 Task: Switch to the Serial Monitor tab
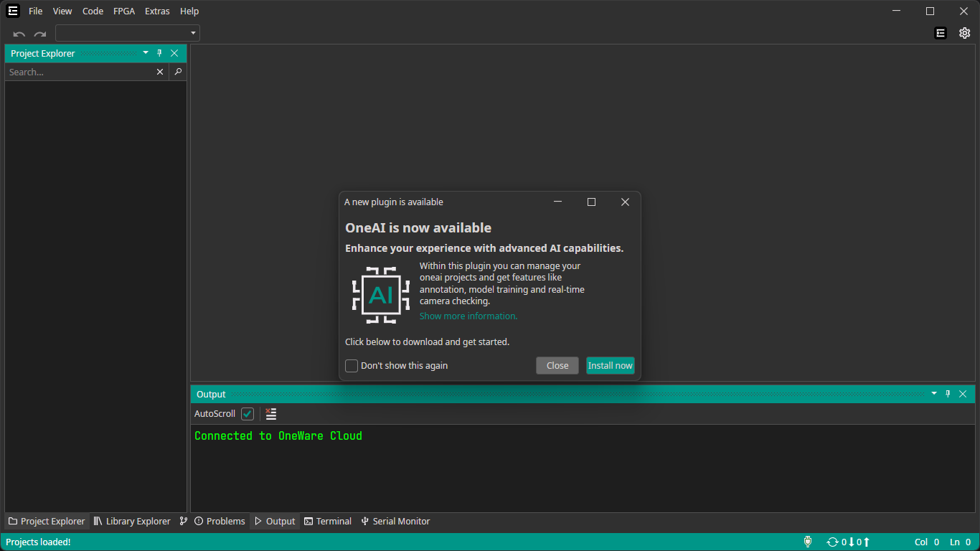tap(395, 522)
